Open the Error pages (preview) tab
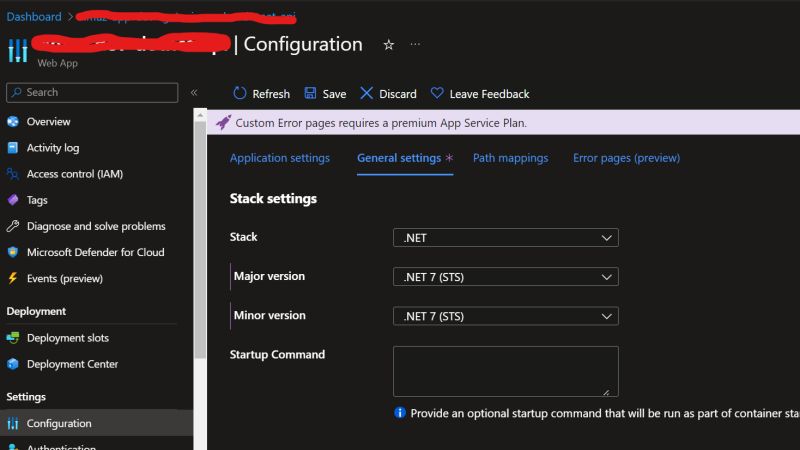The image size is (800, 450). [x=626, y=158]
